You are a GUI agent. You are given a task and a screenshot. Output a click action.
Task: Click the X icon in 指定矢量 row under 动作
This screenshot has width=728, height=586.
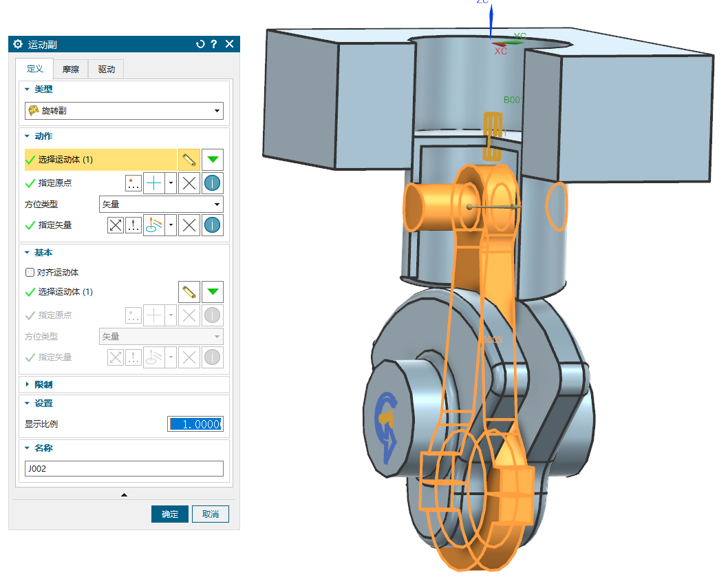[190, 225]
